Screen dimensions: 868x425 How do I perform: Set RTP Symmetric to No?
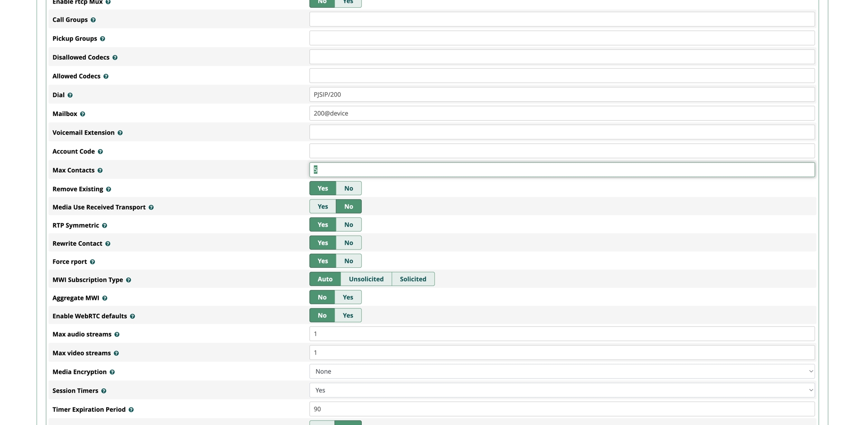[348, 224]
